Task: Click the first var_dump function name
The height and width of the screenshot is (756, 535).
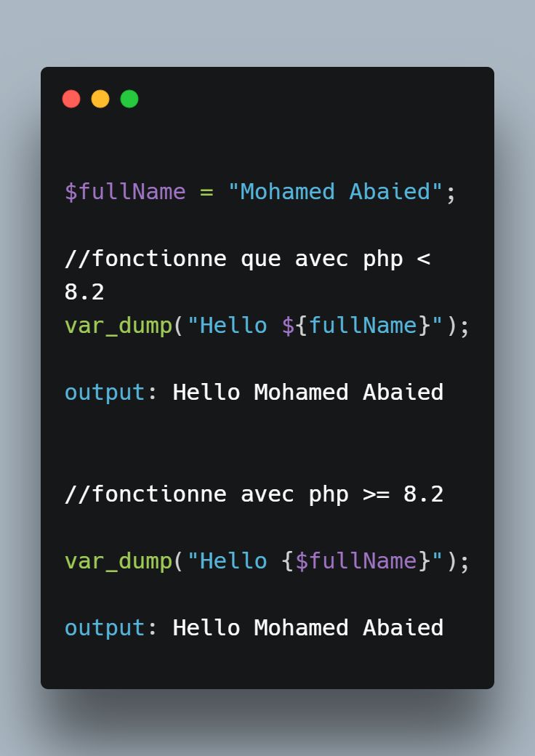Action: (118, 326)
